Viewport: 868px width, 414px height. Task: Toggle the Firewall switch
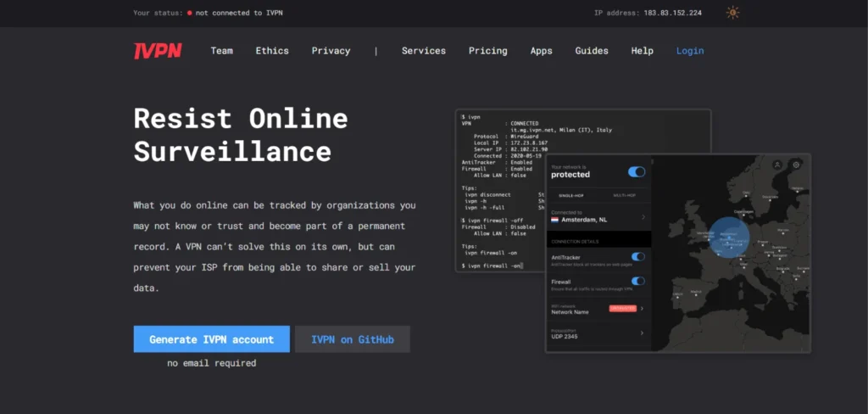click(x=638, y=281)
